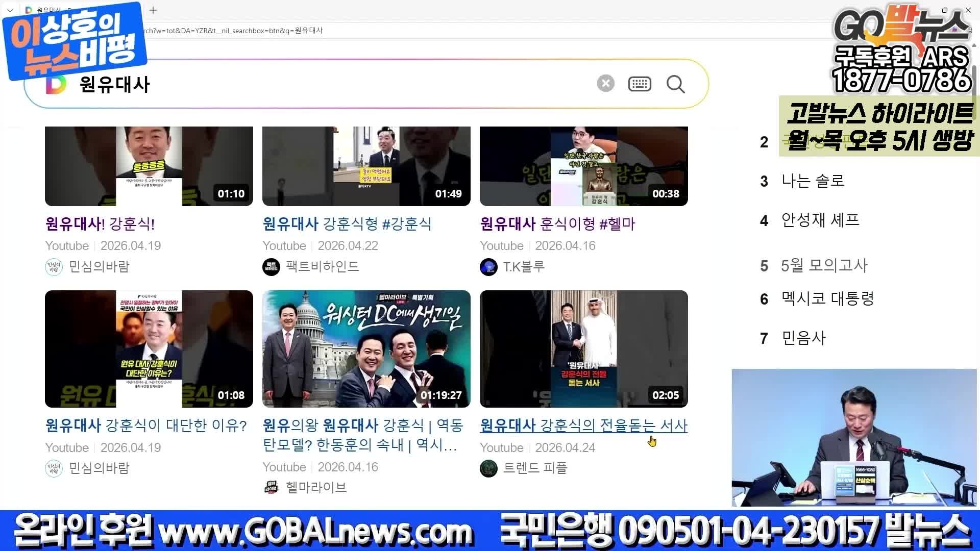
Task: Open video 원유대사 강훈식의 전율돋는 서사
Action: point(584,425)
